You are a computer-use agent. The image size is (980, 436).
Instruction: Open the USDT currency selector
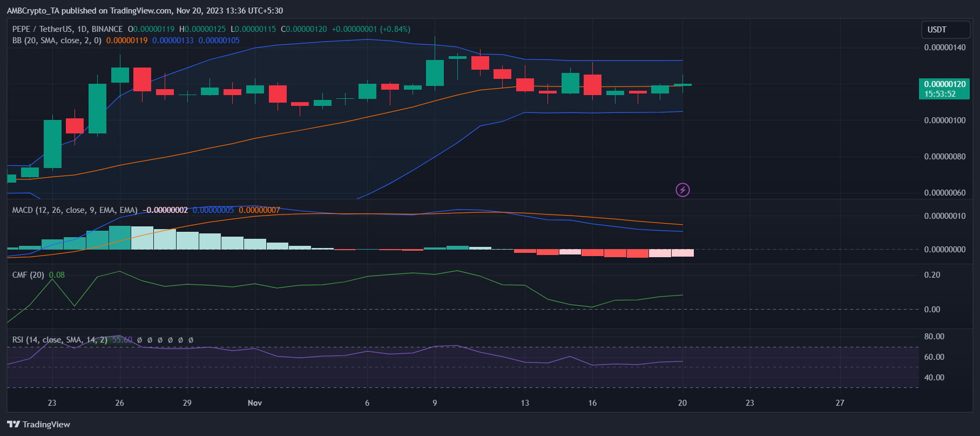coord(945,30)
